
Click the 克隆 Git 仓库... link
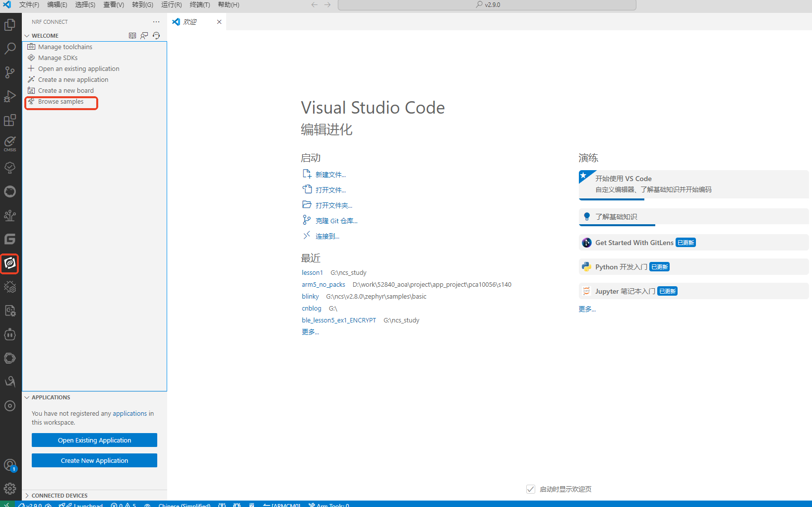pos(336,221)
